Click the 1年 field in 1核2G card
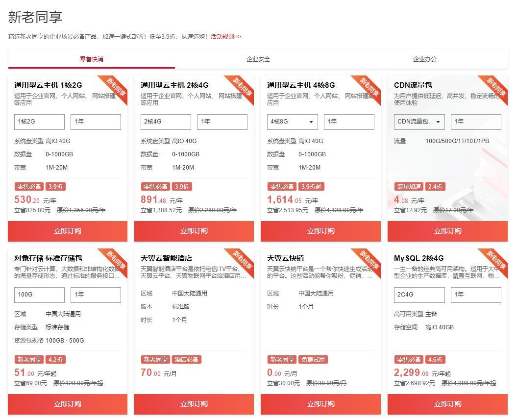517x420 pixels. (96, 122)
